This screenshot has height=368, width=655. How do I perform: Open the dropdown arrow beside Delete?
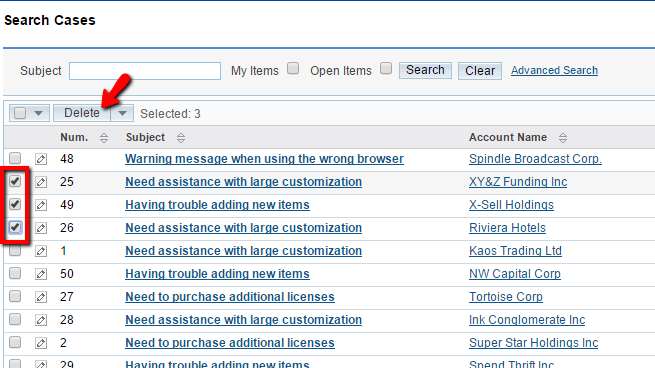[122, 113]
